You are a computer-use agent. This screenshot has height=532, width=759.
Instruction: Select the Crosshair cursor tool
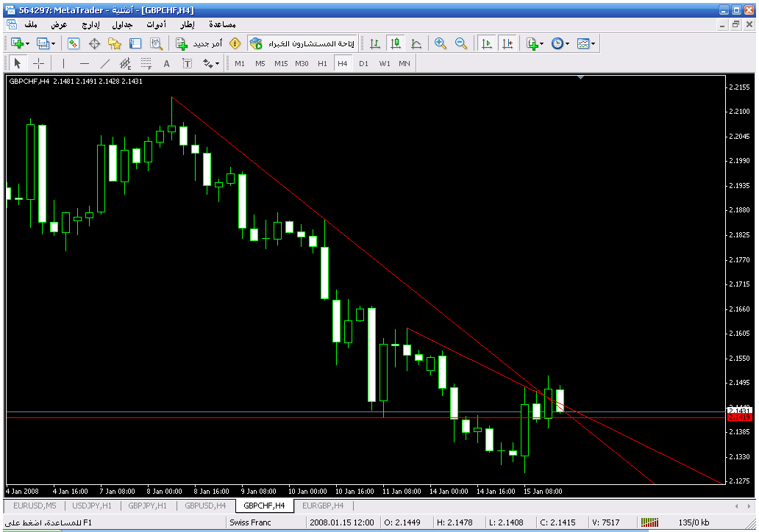click(38, 63)
